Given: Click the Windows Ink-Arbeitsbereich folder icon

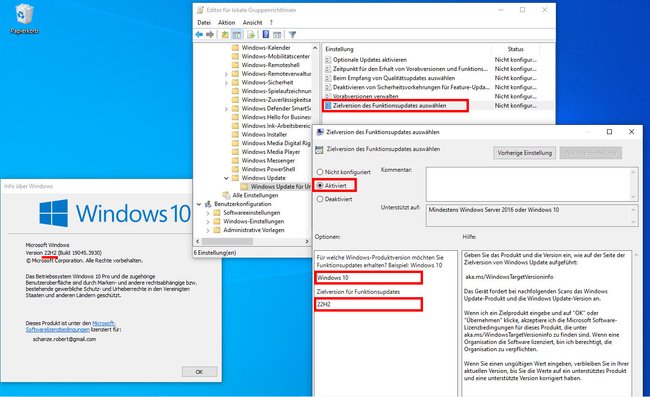Looking at the screenshot, I should click(x=235, y=126).
